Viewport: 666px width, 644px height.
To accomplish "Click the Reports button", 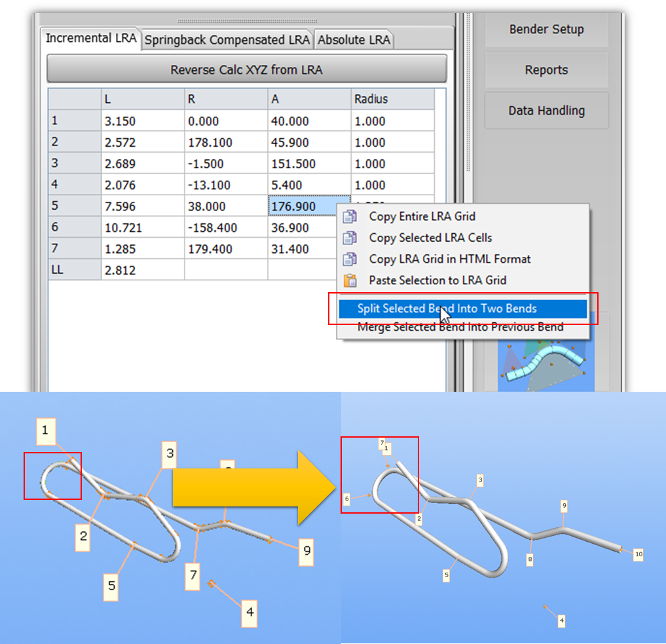I will (x=546, y=70).
